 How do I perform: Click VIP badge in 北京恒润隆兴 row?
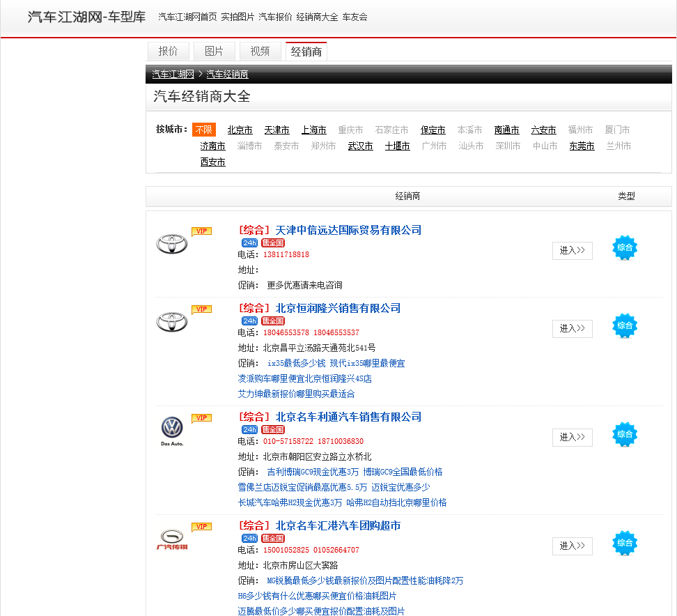click(x=201, y=309)
